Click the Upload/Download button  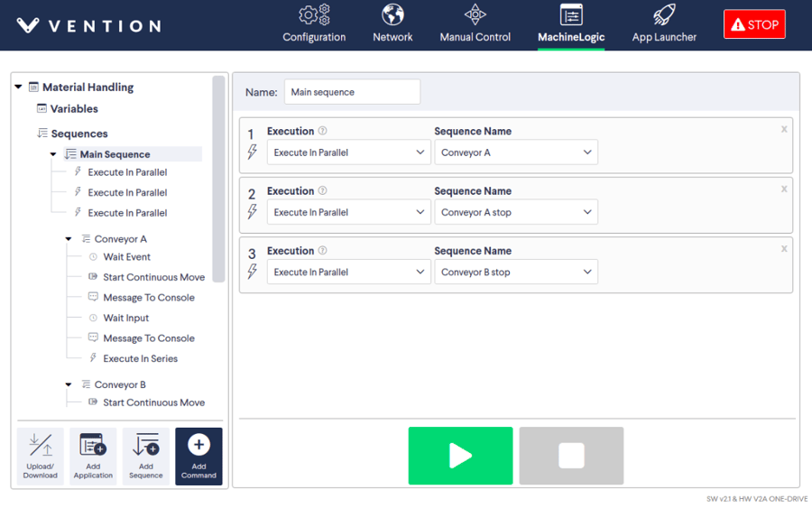41,457
